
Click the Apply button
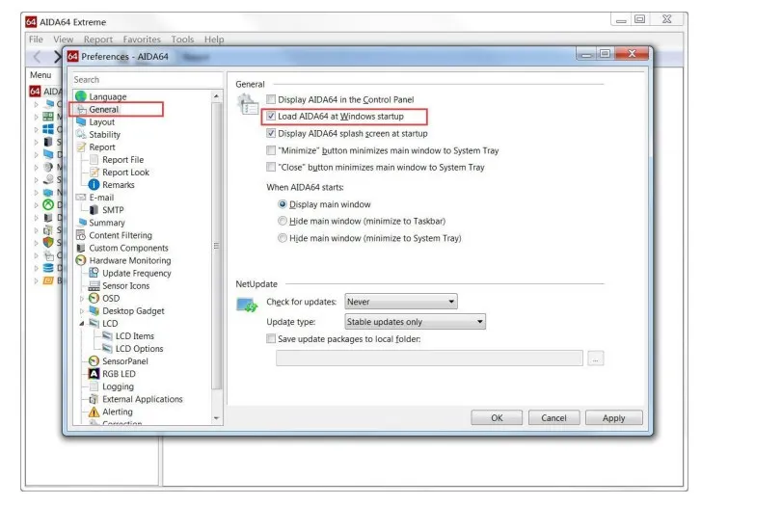click(x=614, y=418)
